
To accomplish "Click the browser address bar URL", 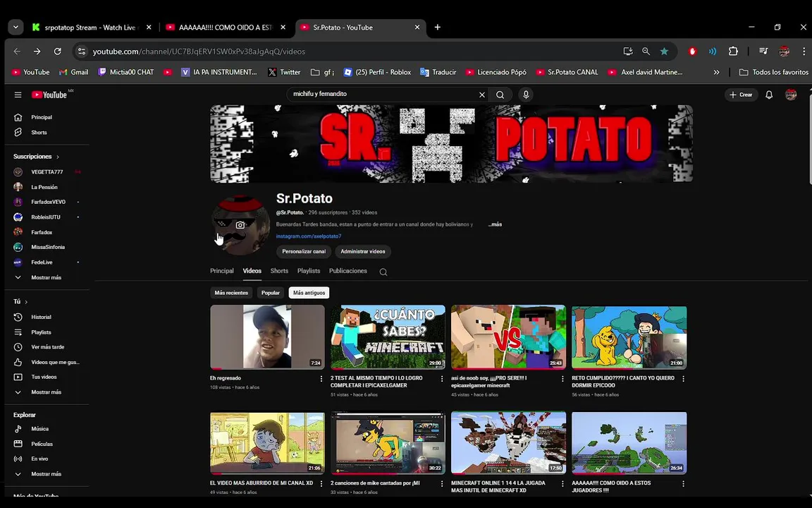I will pyautogui.click(x=199, y=52).
